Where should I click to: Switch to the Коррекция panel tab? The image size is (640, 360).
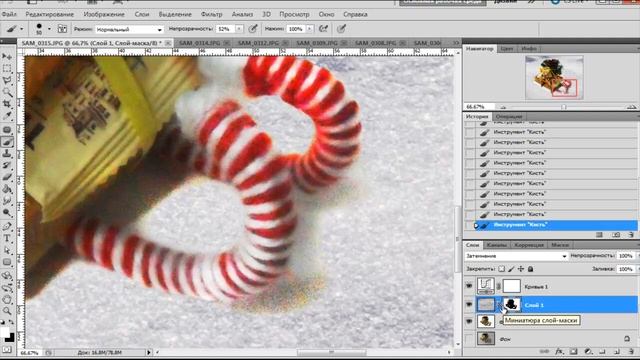[x=529, y=245]
